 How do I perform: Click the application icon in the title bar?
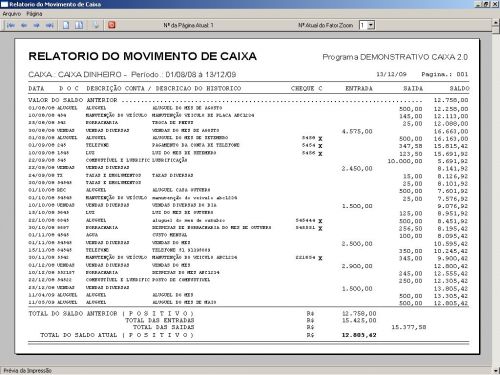(4, 4)
